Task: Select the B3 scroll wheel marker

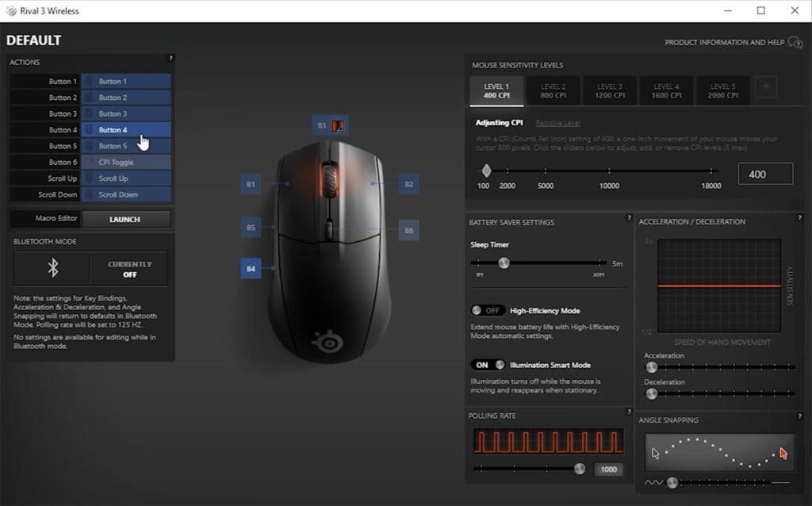Action: (330, 125)
